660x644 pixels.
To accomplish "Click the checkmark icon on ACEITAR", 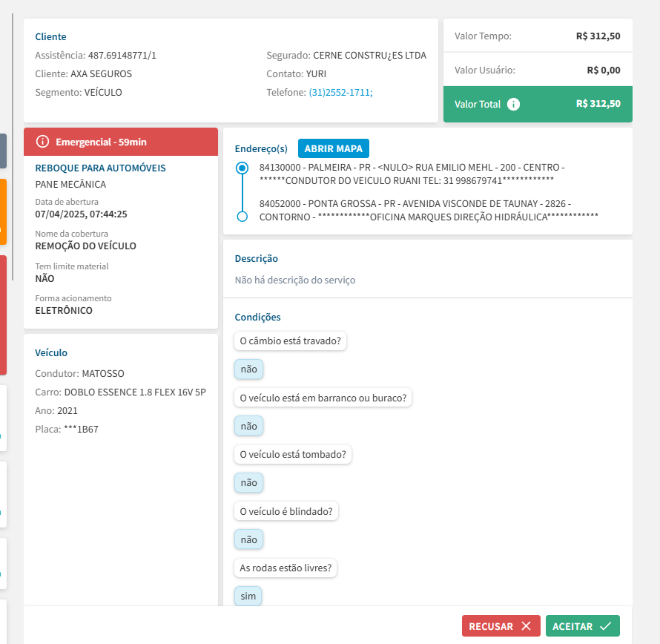I will 605,626.
